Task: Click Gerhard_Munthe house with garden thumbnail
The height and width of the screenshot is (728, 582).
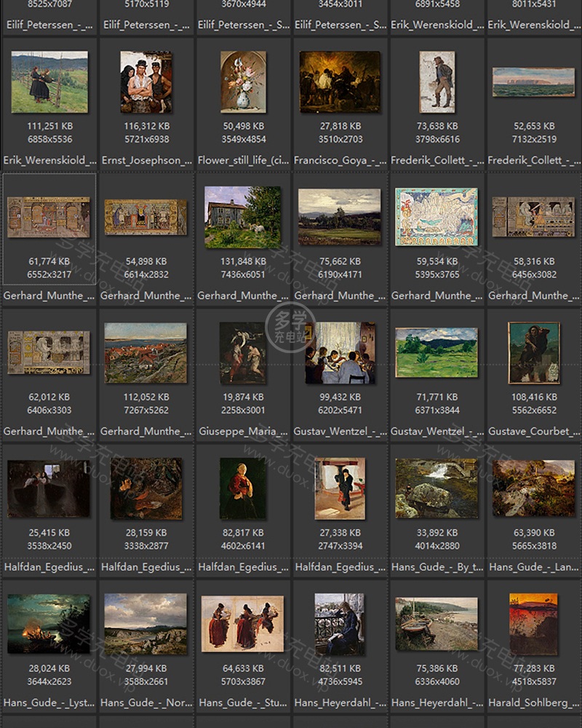Action: pos(243,217)
